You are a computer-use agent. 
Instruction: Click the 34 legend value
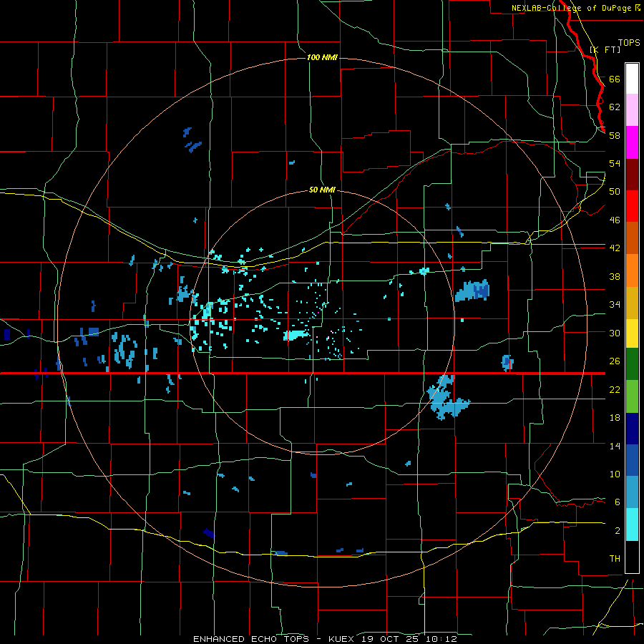tap(615, 304)
